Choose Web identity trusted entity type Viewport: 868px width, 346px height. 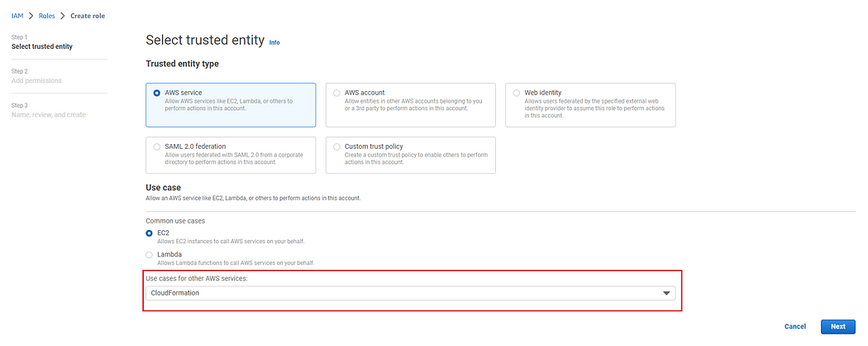(x=517, y=94)
